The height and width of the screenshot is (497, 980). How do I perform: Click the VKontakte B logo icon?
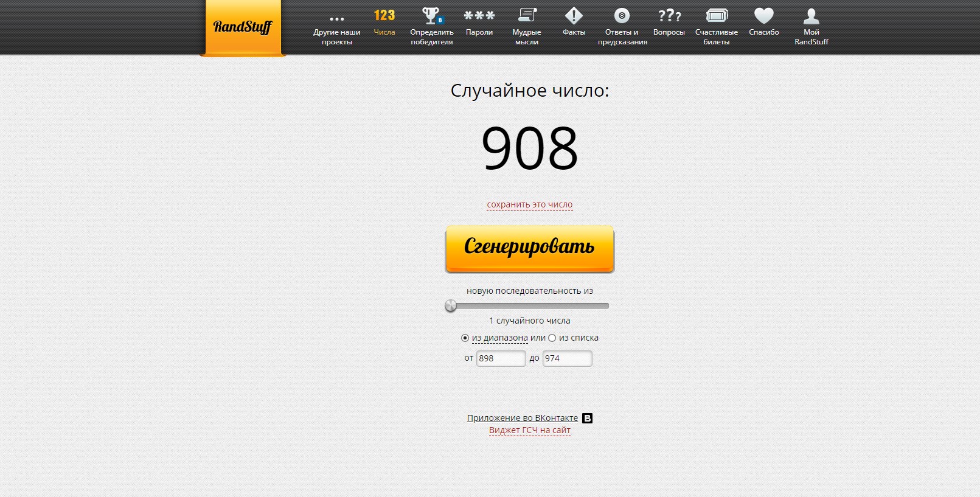(x=587, y=418)
